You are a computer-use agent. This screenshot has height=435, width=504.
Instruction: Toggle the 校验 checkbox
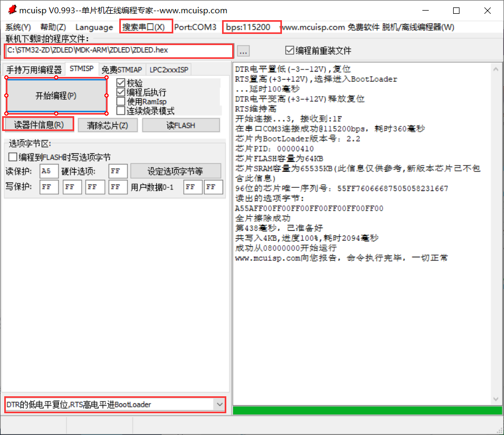click(x=129, y=83)
